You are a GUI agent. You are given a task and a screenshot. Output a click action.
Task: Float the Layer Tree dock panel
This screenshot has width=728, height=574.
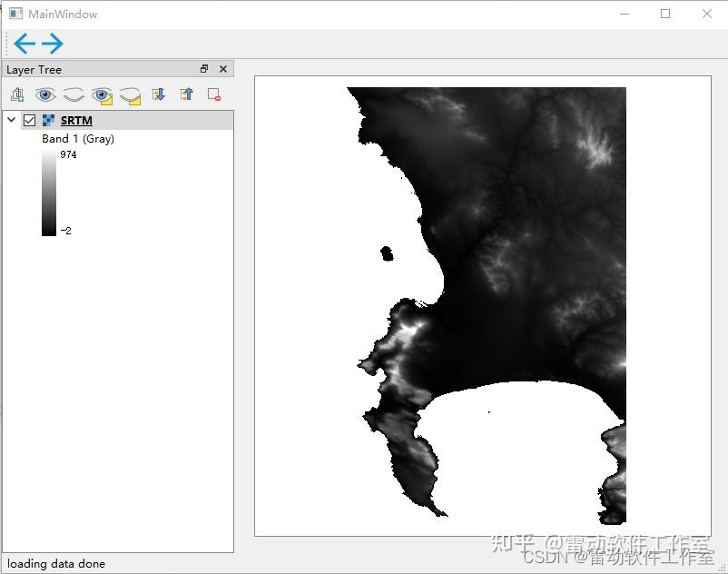pos(204,69)
